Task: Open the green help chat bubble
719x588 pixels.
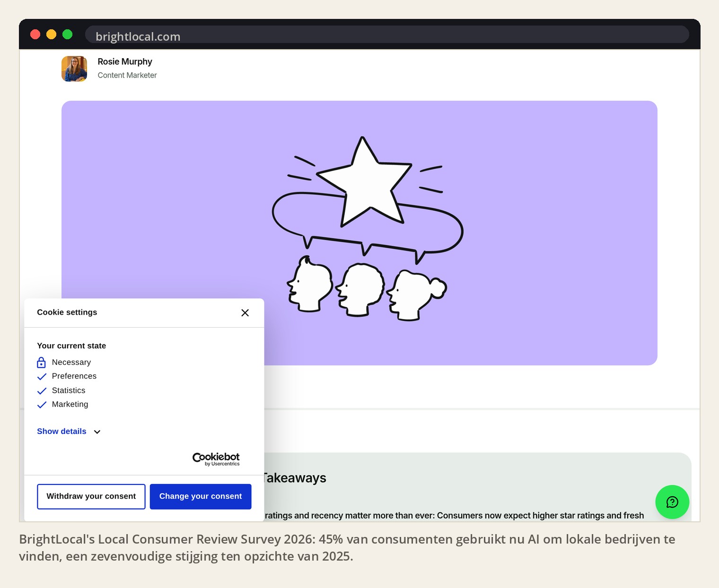Action: point(672,502)
